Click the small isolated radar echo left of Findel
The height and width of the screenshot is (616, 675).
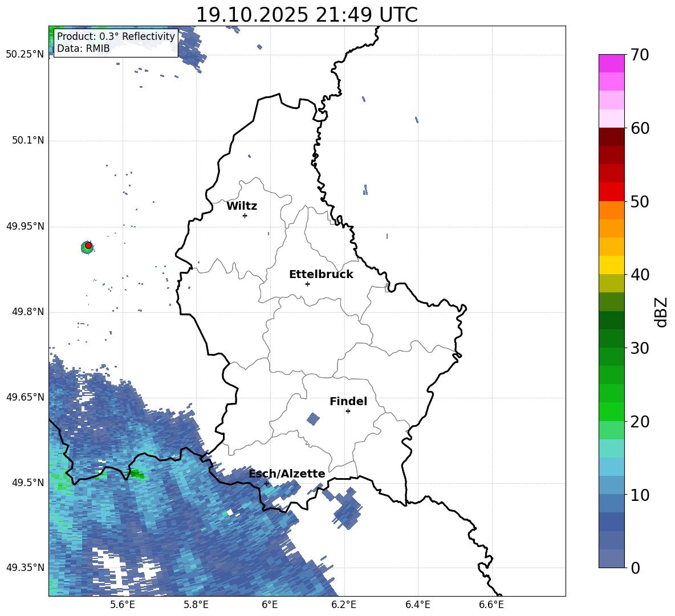(x=314, y=419)
